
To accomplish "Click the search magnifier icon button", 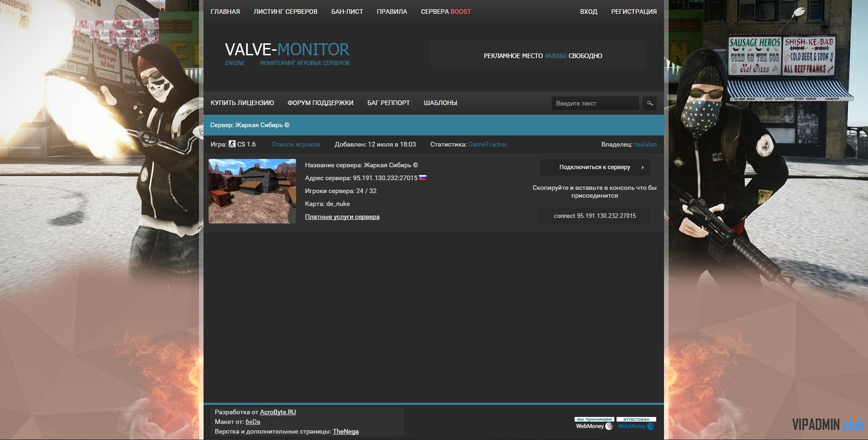I will click(650, 103).
